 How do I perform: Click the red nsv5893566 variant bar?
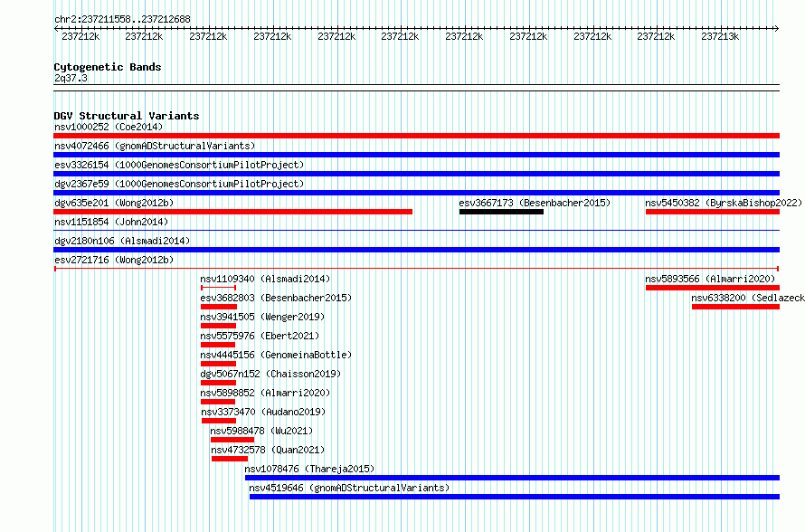tap(713, 288)
